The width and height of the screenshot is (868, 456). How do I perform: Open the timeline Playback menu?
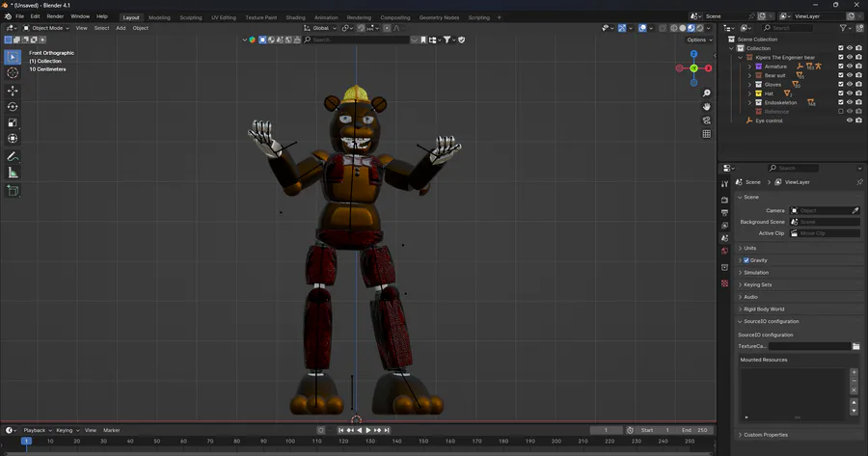click(x=37, y=430)
